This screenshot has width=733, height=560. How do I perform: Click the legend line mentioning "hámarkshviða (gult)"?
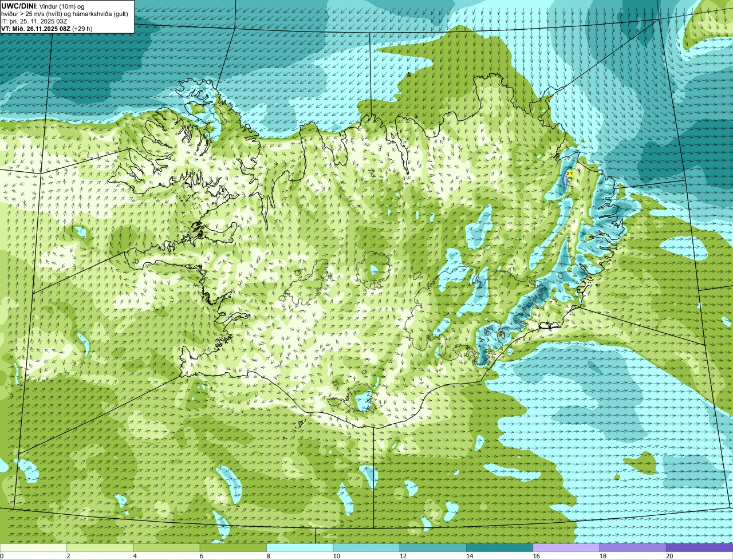tap(65, 14)
